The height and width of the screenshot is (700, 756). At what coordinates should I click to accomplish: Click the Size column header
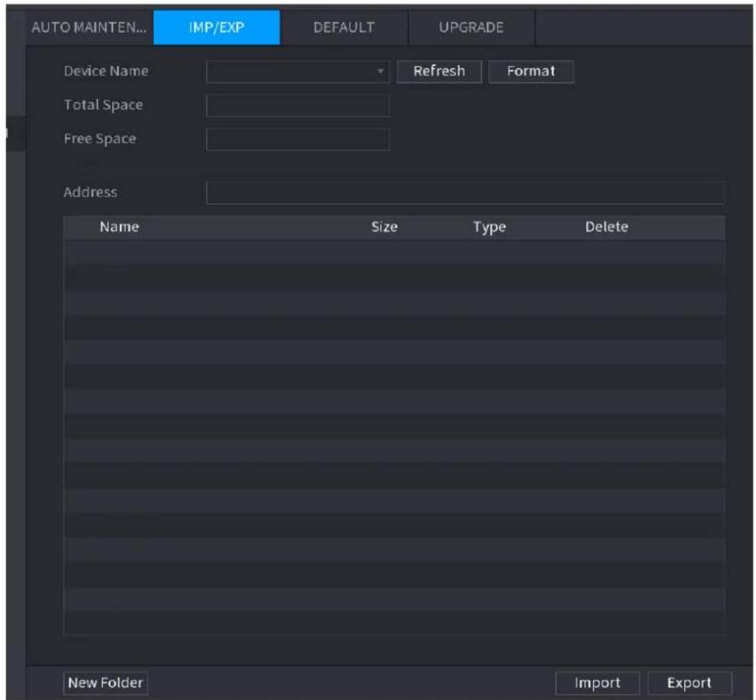click(x=384, y=227)
